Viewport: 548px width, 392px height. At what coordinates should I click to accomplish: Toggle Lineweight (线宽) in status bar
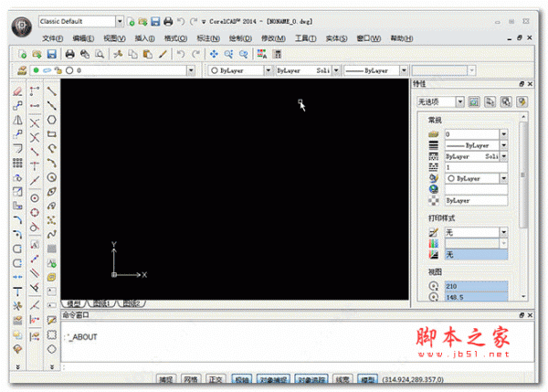pyautogui.click(x=342, y=379)
